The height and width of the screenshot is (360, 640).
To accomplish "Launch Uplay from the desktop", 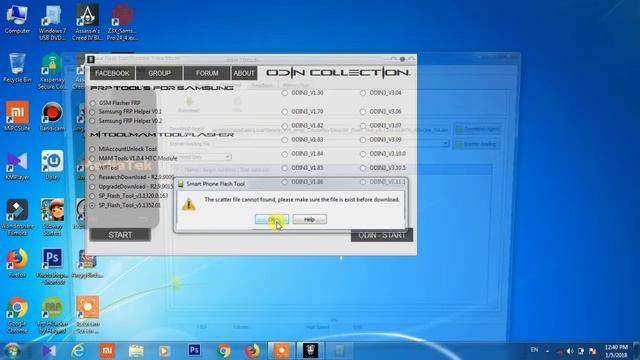I will tap(52, 166).
